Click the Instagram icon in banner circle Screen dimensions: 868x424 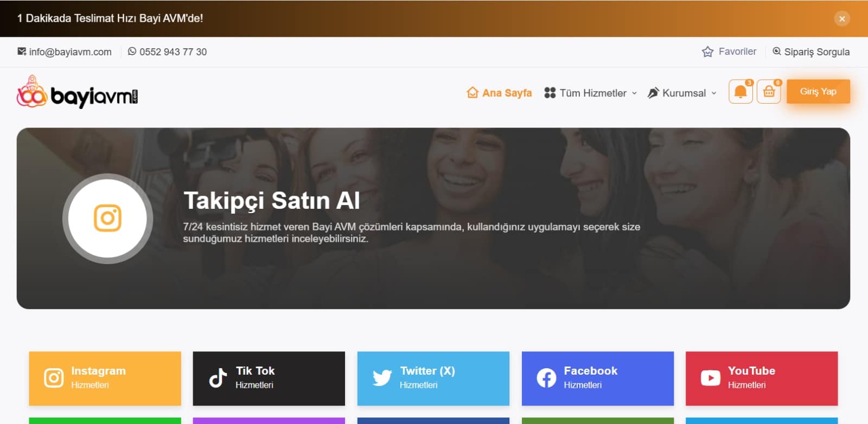coord(107,219)
